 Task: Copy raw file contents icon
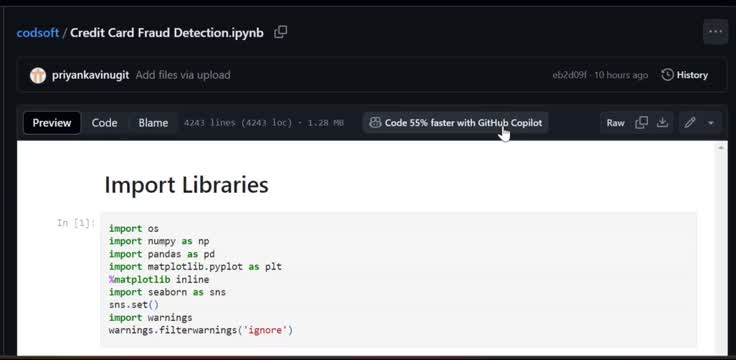(641, 123)
